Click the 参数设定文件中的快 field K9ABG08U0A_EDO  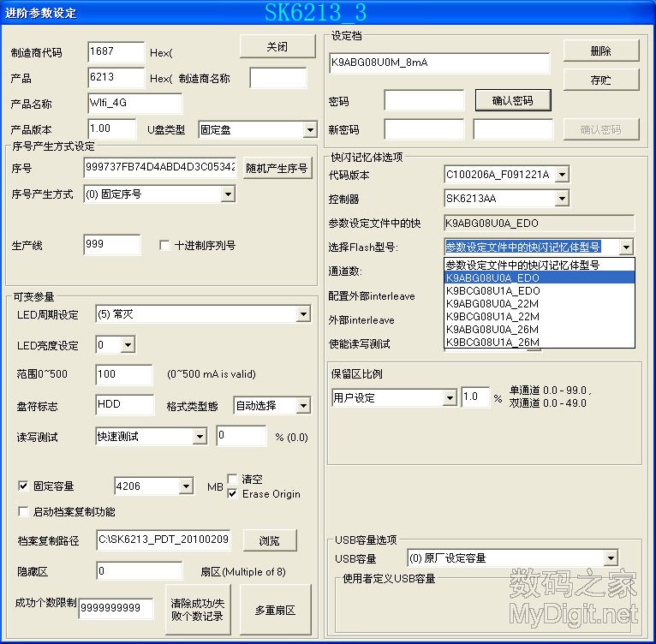(x=540, y=223)
